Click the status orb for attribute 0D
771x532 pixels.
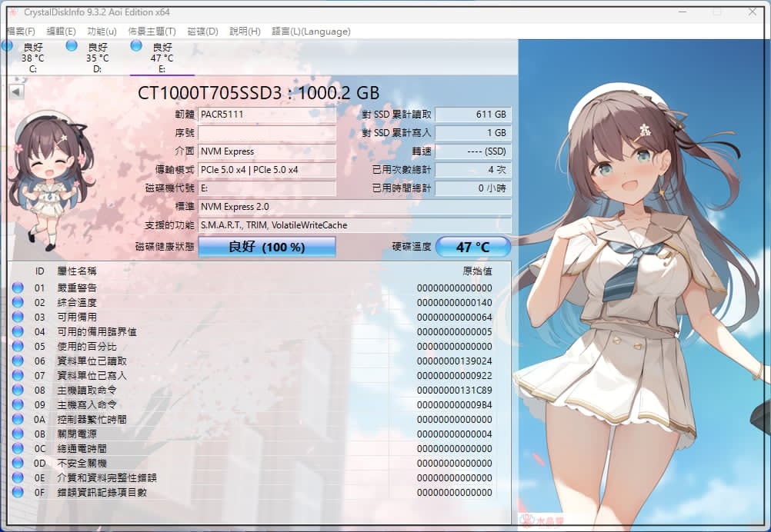[18, 463]
